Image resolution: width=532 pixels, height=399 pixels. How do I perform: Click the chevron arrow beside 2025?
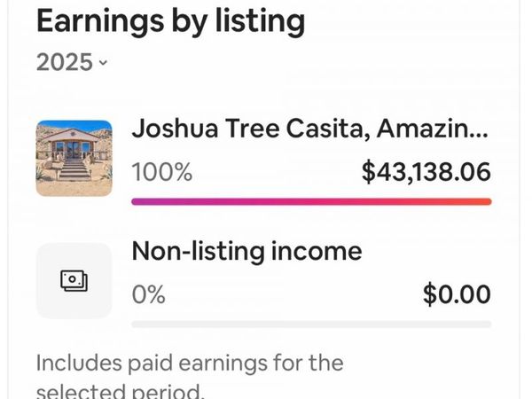[x=103, y=63]
